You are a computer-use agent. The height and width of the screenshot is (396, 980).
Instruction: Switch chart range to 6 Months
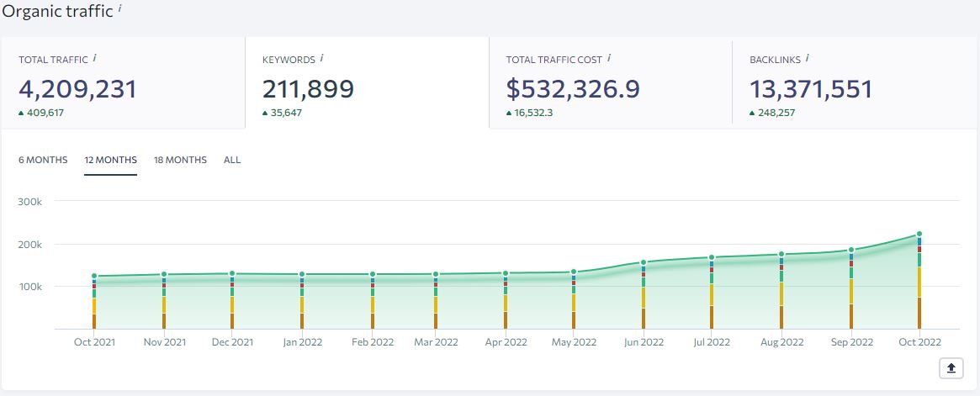43,160
